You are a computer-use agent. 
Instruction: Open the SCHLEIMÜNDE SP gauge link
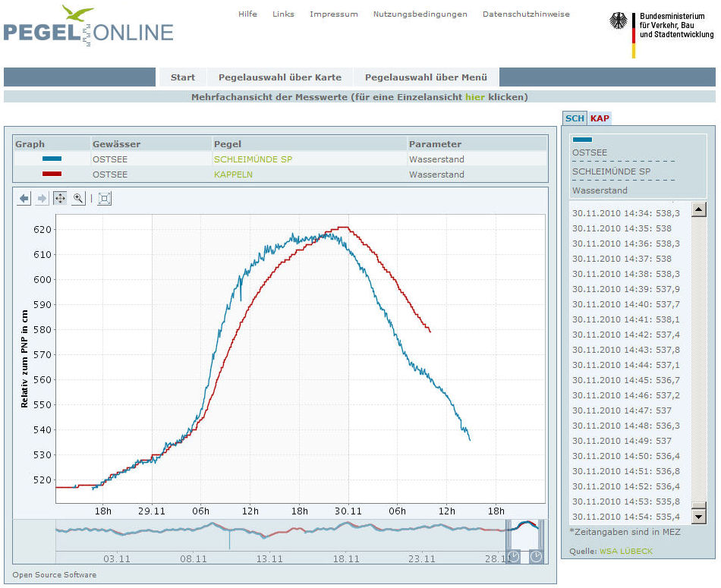(x=253, y=159)
